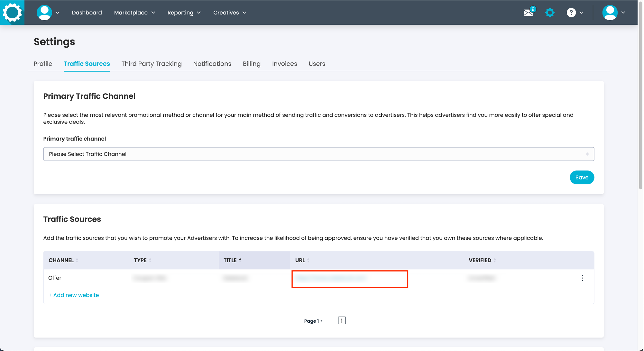Sort by Channel column arrows

77,260
